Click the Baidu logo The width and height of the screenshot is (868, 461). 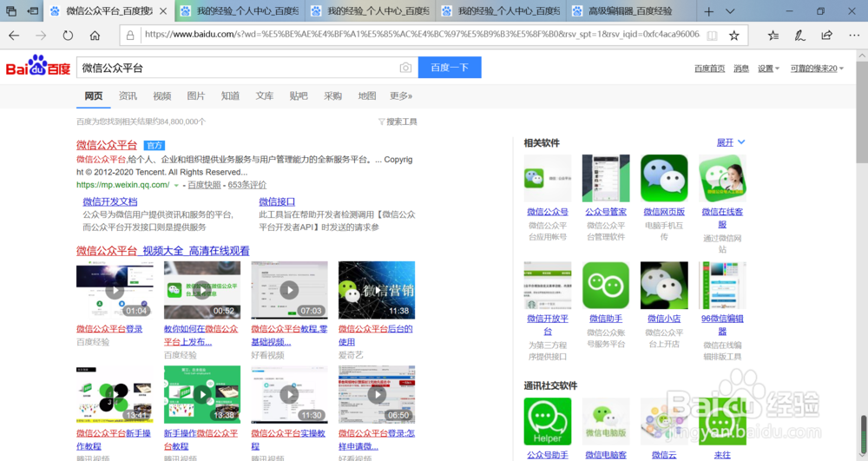[x=38, y=66]
